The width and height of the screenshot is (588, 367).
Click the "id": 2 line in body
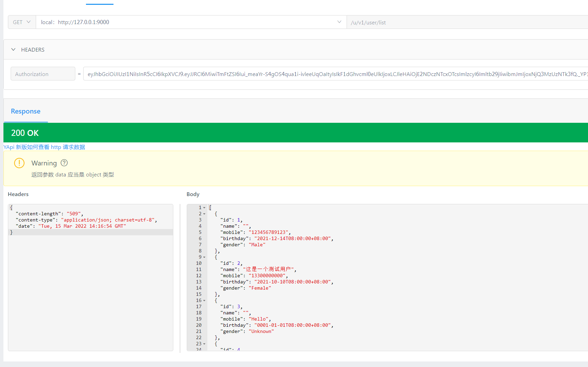pos(231,263)
